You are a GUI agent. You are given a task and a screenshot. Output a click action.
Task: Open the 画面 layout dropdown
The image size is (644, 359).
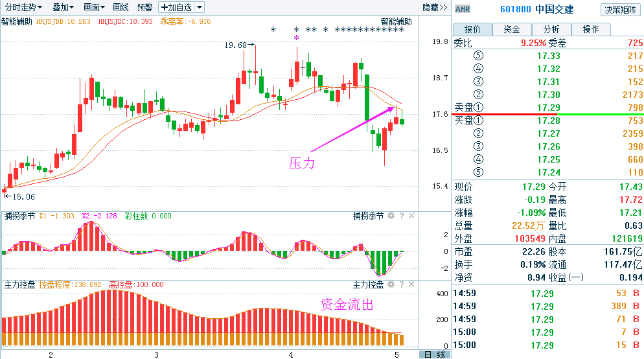click(x=94, y=7)
